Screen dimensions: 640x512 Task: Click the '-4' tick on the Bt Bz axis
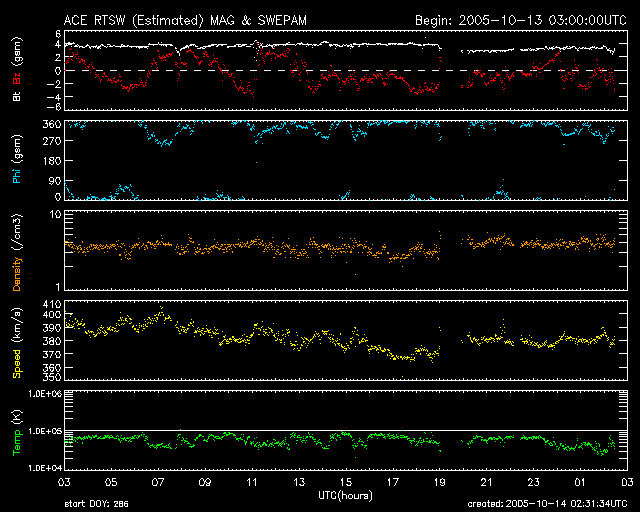click(54, 97)
